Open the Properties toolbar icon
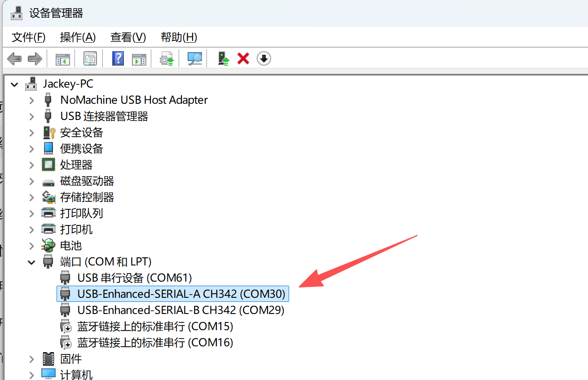 tap(90, 58)
